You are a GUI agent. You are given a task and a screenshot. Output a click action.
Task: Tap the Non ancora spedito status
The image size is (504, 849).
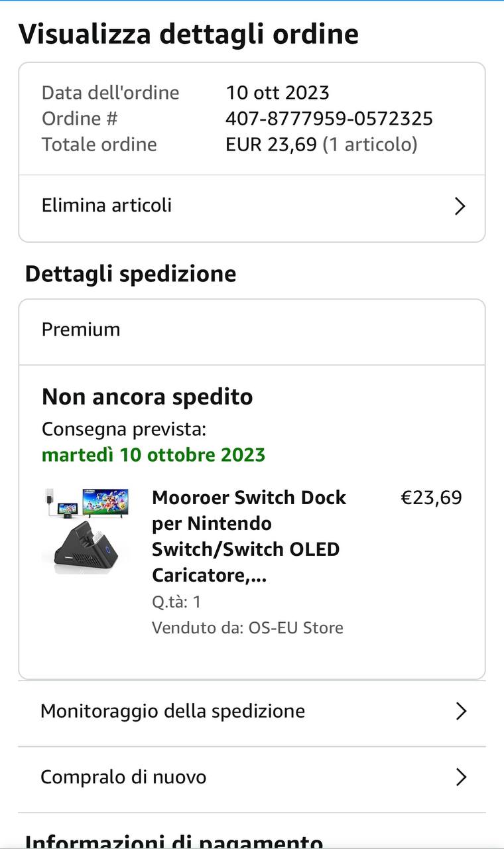click(x=147, y=397)
